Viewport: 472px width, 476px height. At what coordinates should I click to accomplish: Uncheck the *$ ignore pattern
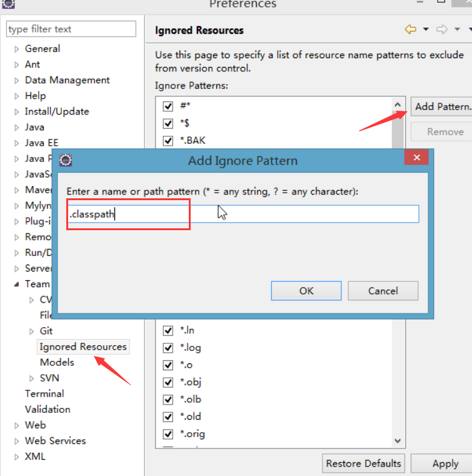[168, 124]
